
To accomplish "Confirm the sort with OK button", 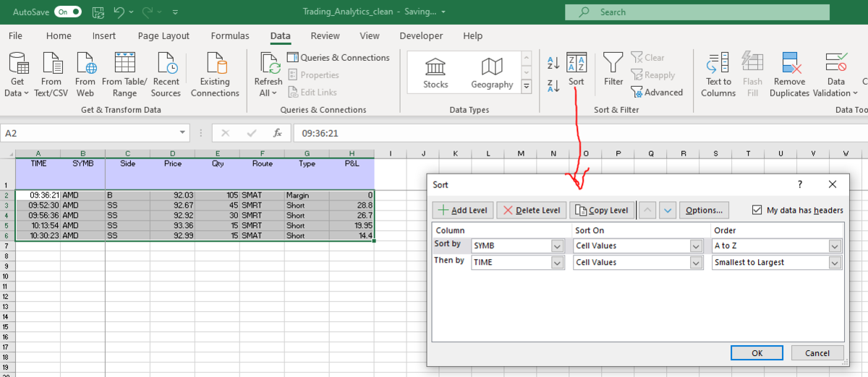I will click(x=757, y=353).
